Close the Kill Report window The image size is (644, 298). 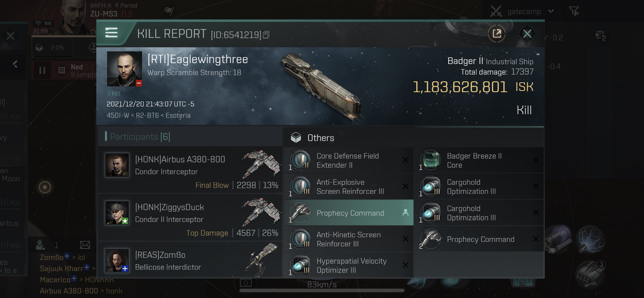tap(527, 34)
